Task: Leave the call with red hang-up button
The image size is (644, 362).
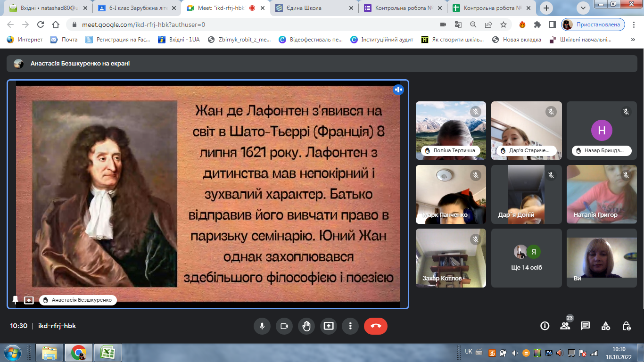Action: (x=376, y=326)
